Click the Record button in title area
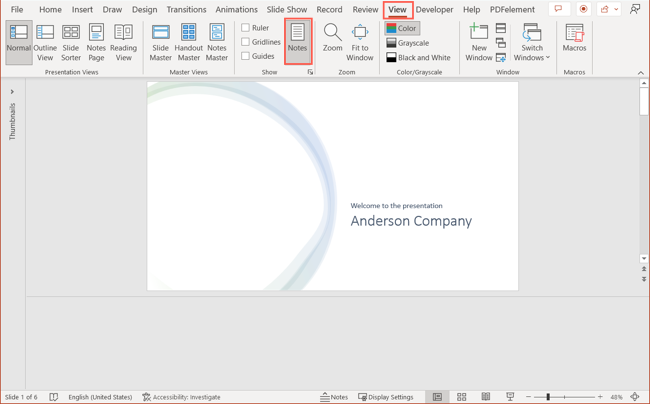 click(x=584, y=9)
